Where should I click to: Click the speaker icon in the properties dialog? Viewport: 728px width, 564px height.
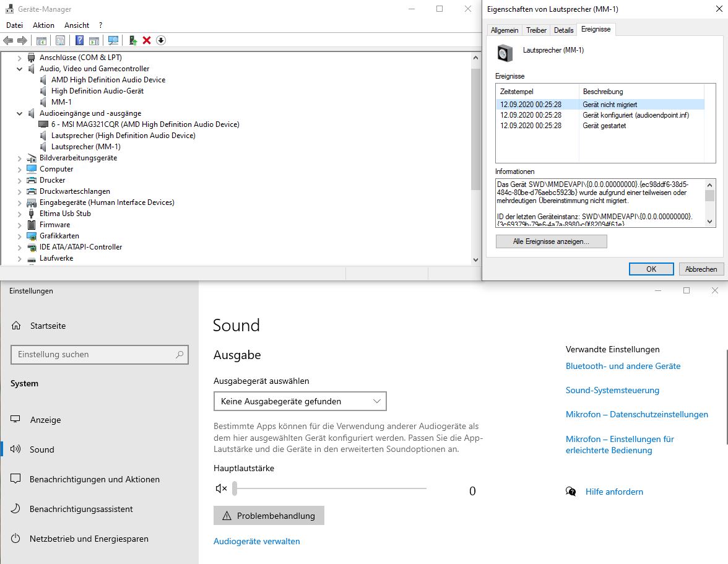(x=505, y=53)
